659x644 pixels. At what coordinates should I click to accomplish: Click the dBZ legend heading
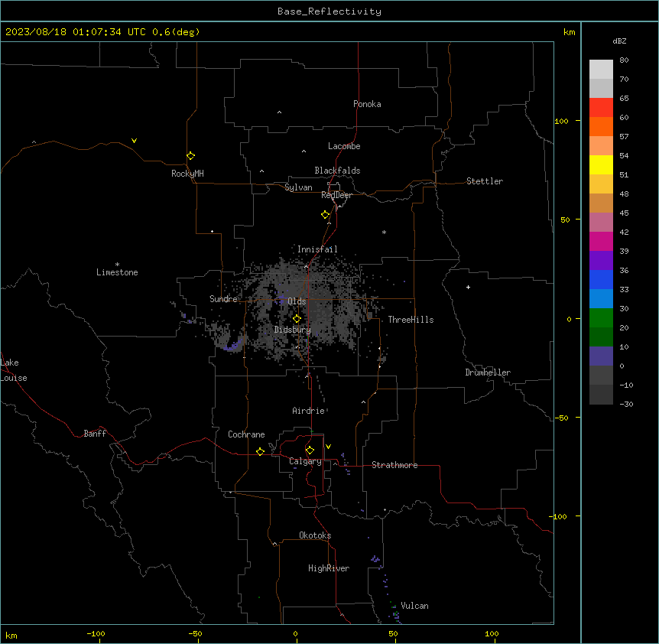(619, 41)
